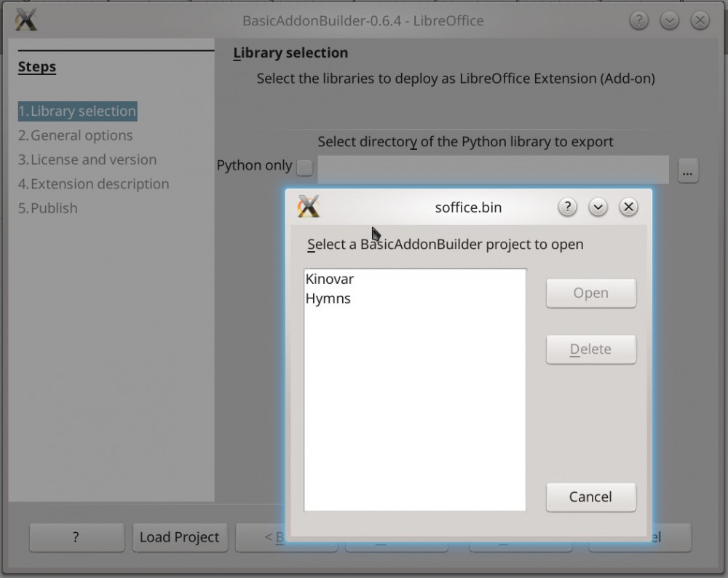
Task: Click the Delete project button
Action: click(591, 349)
